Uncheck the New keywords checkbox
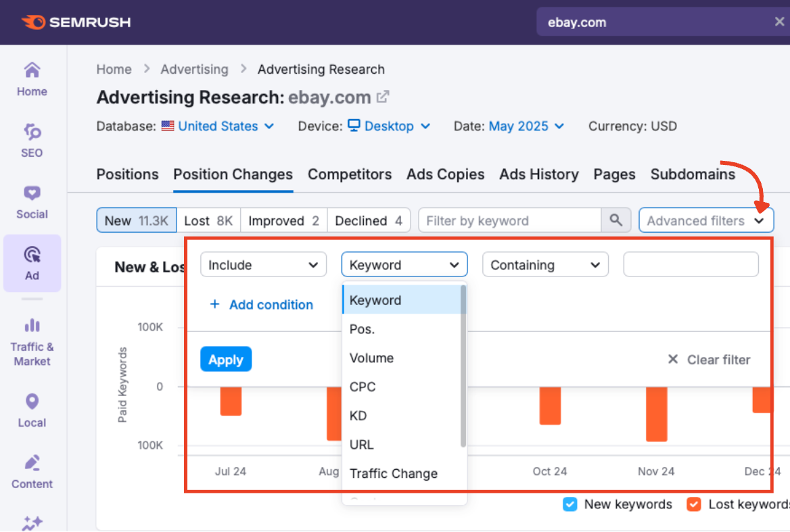Viewport: 790px width, 532px height. pos(570,504)
